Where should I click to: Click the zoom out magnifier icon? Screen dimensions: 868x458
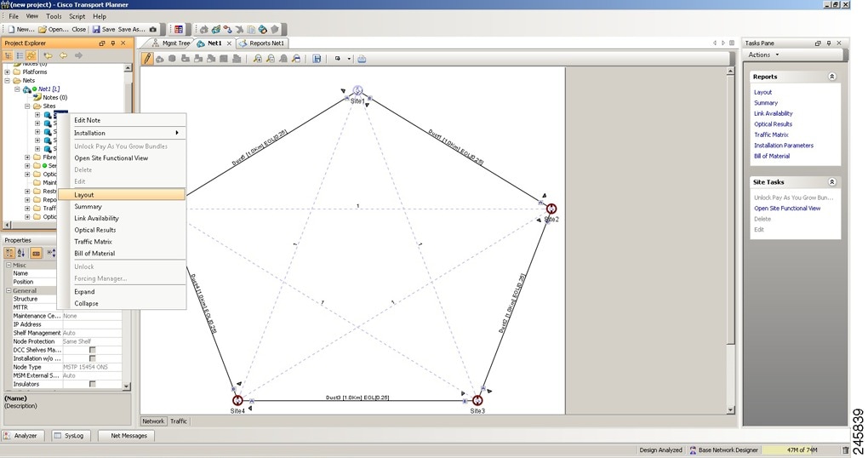tap(270, 59)
